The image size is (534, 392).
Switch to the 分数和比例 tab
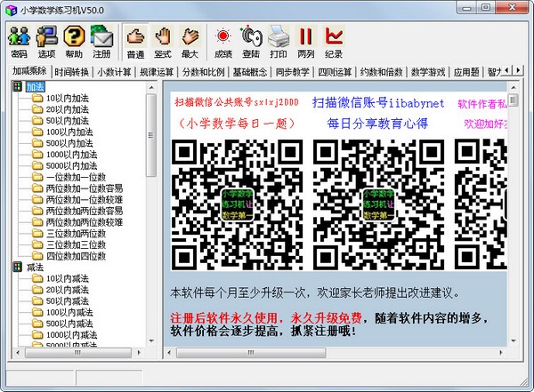tap(203, 72)
